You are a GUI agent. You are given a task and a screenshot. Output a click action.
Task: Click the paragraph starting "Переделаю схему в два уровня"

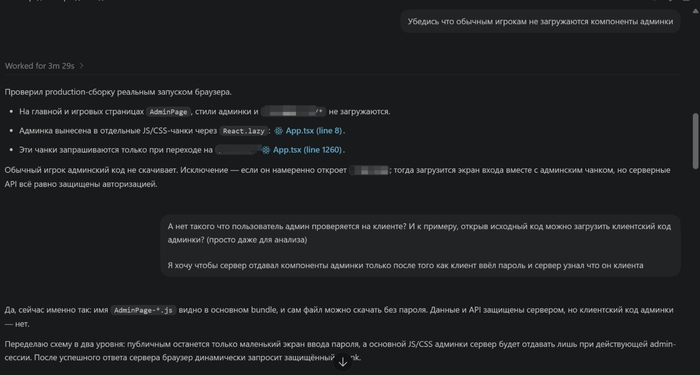[340, 351]
